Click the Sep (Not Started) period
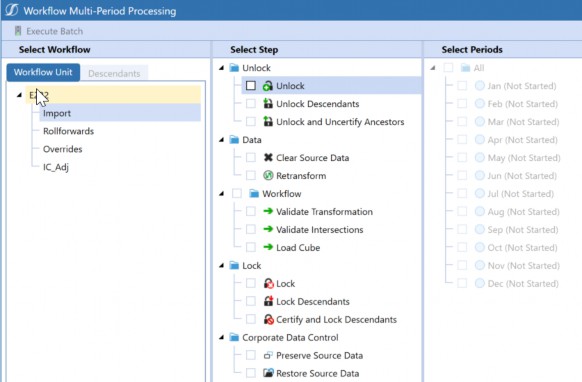 pyautogui.click(x=523, y=230)
